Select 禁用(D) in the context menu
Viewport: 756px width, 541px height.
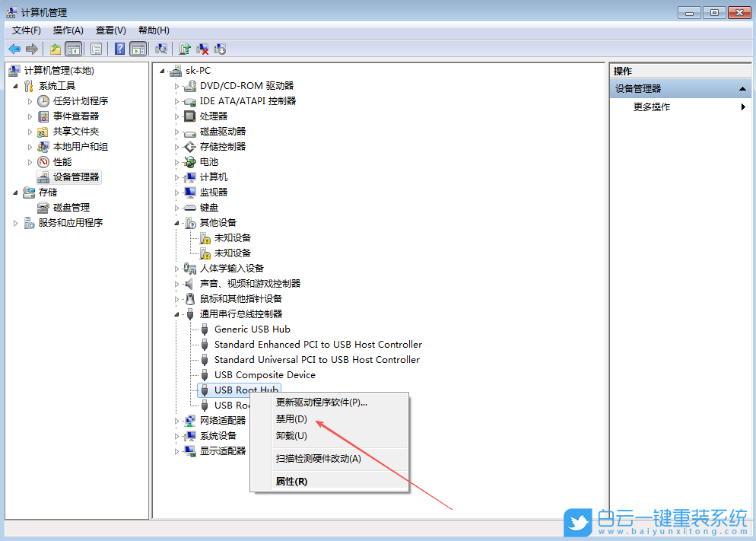point(291,418)
